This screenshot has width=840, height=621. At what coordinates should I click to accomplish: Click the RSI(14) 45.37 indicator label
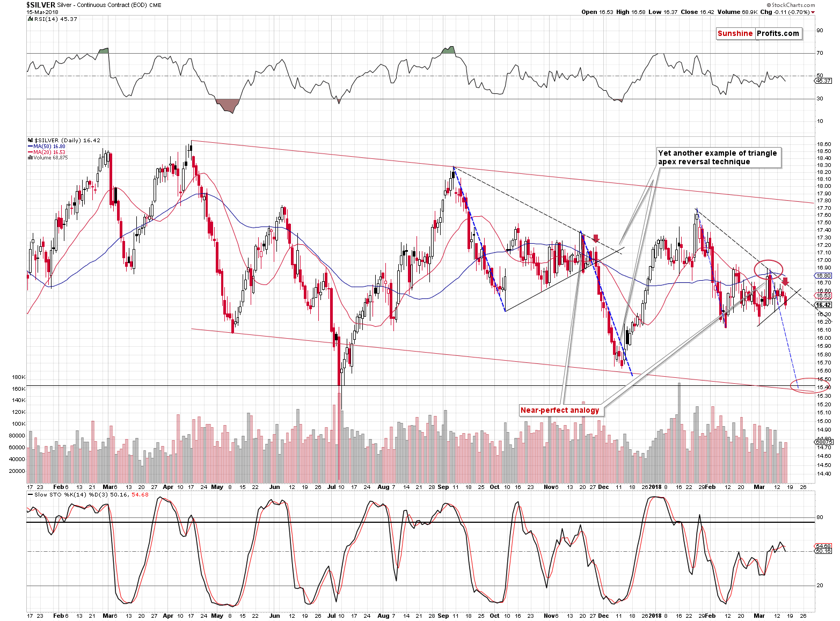pyautogui.click(x=52, y=19)
